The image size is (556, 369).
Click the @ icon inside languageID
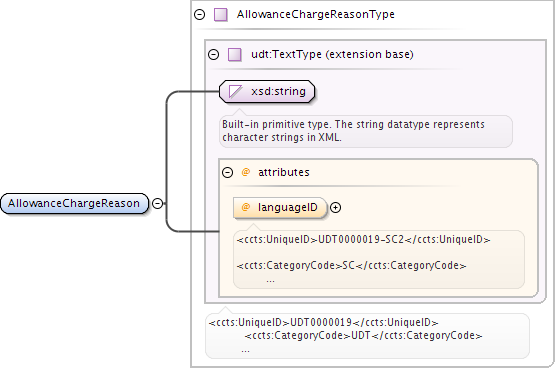245,207
